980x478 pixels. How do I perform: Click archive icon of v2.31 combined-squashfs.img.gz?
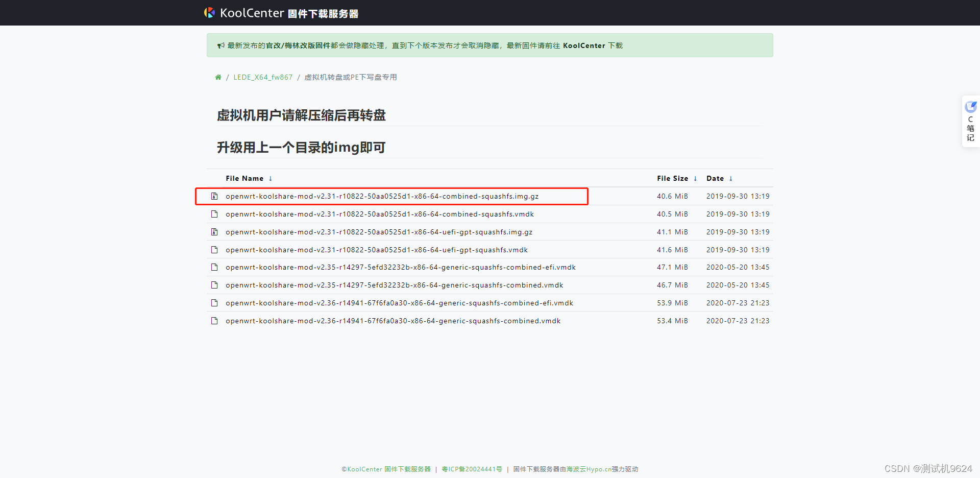point(214,196)
